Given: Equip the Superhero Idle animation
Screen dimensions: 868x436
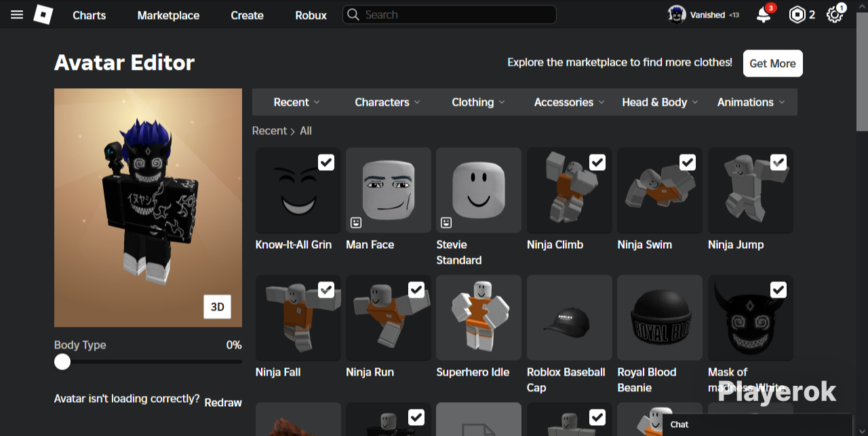Looking at the screenshot, I should (479, 318).
